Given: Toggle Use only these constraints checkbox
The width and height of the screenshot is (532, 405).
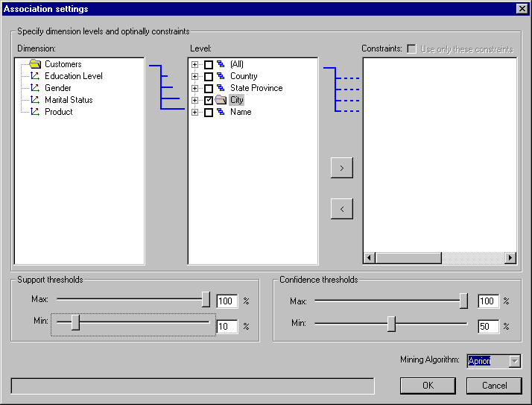Looking at the screenshot, I should coord(411,49).
